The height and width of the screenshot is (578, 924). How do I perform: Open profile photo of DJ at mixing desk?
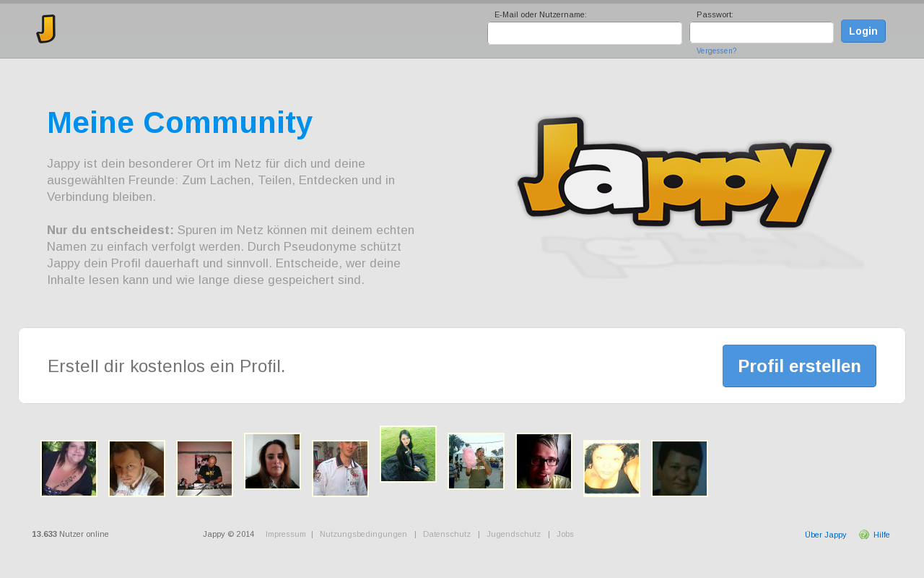point(204,469)
